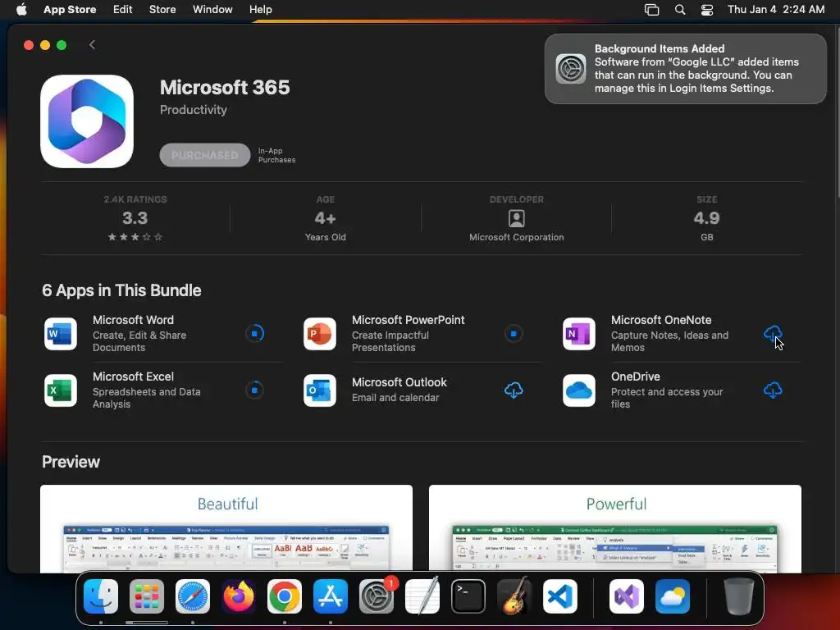Open the Edit menu
The height and width of the screenshot is (630, 840).
[123, 9]
